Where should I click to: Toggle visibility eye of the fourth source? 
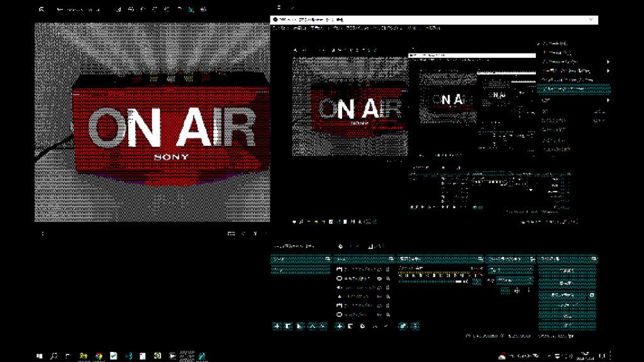[x=379, y=297]
